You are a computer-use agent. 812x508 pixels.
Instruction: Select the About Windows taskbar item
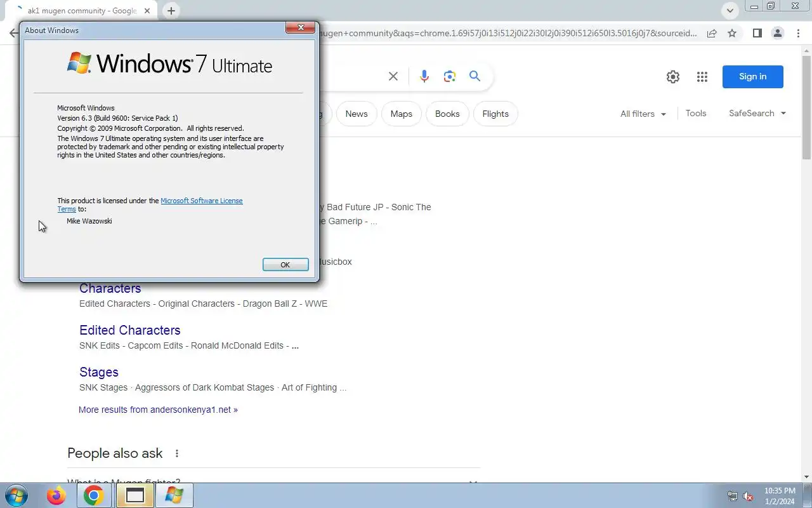[174, 496]
